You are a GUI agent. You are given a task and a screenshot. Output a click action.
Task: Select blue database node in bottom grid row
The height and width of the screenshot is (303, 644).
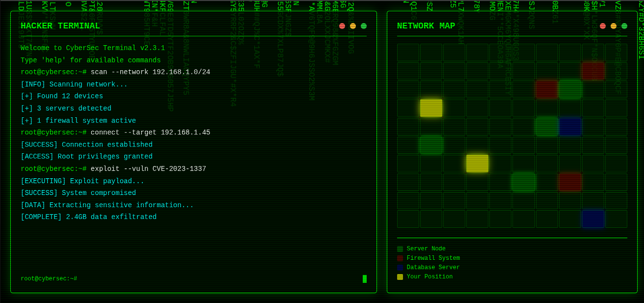pyautogui.click(x=592, y=219)
